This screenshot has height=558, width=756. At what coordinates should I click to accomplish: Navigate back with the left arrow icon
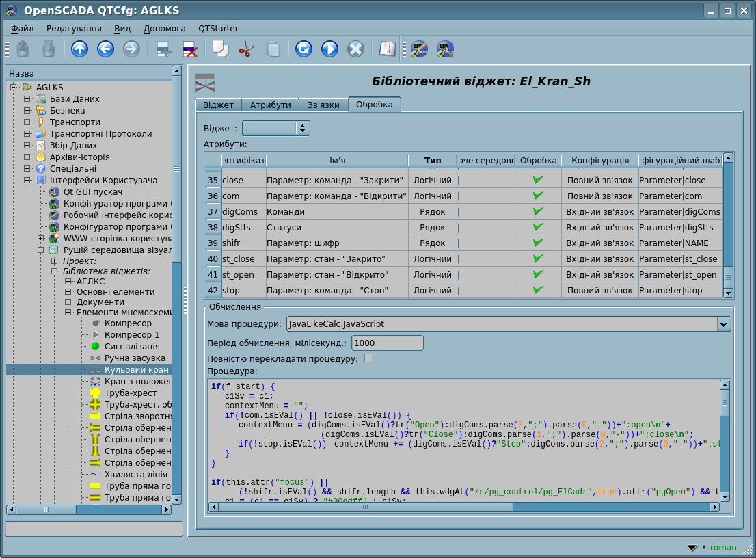105,49
